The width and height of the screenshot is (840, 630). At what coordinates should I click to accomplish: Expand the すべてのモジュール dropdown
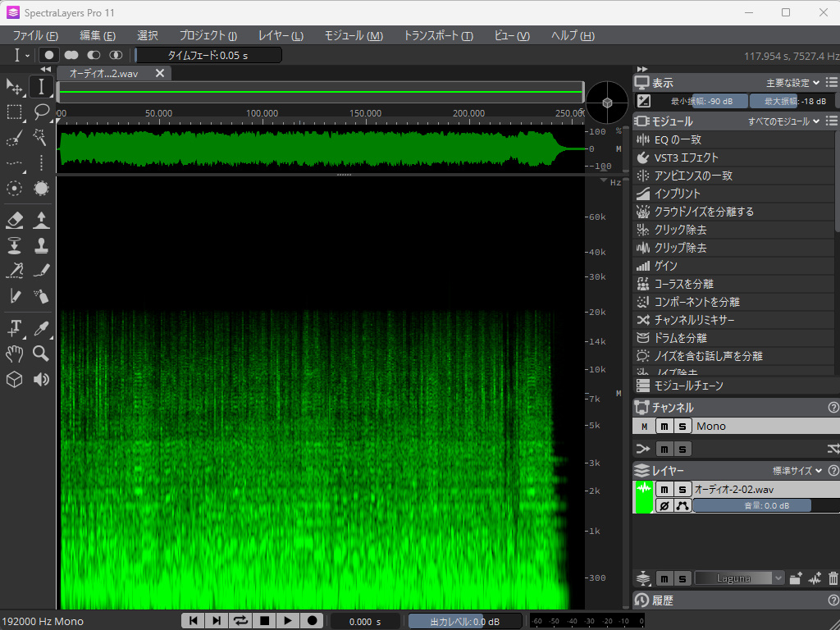coord(783,121)
